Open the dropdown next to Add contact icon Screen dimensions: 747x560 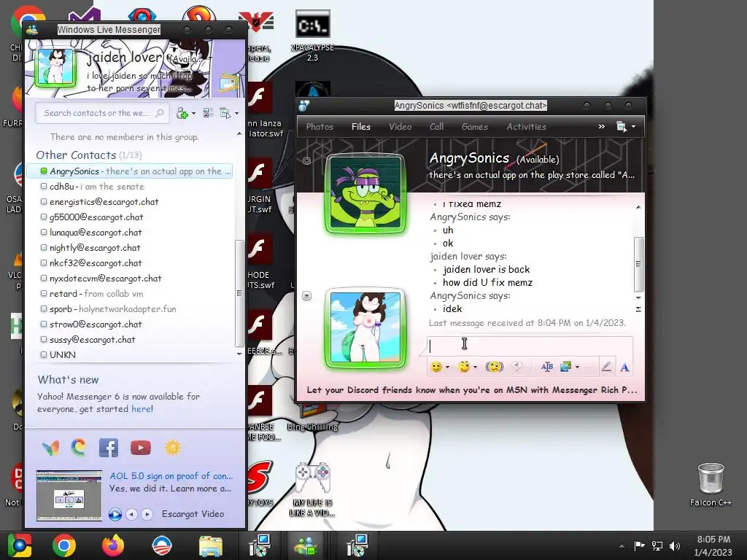click(193, 113)
